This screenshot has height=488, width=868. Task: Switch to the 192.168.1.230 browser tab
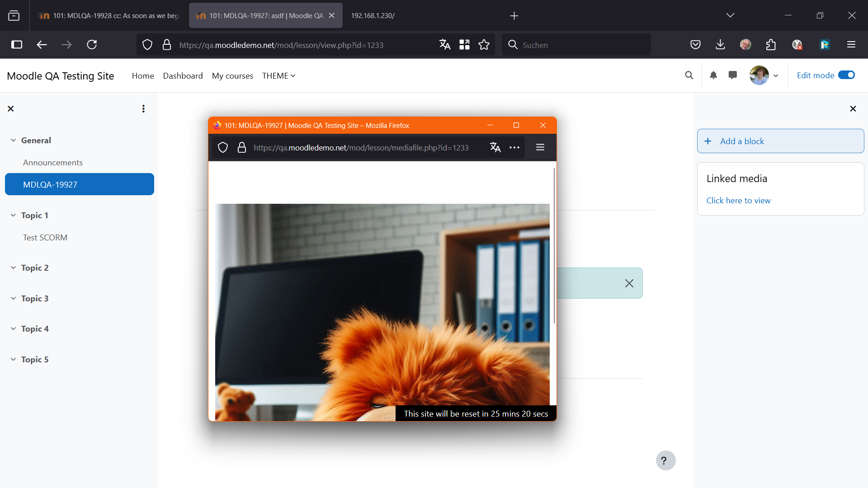[x=373, y=16]
